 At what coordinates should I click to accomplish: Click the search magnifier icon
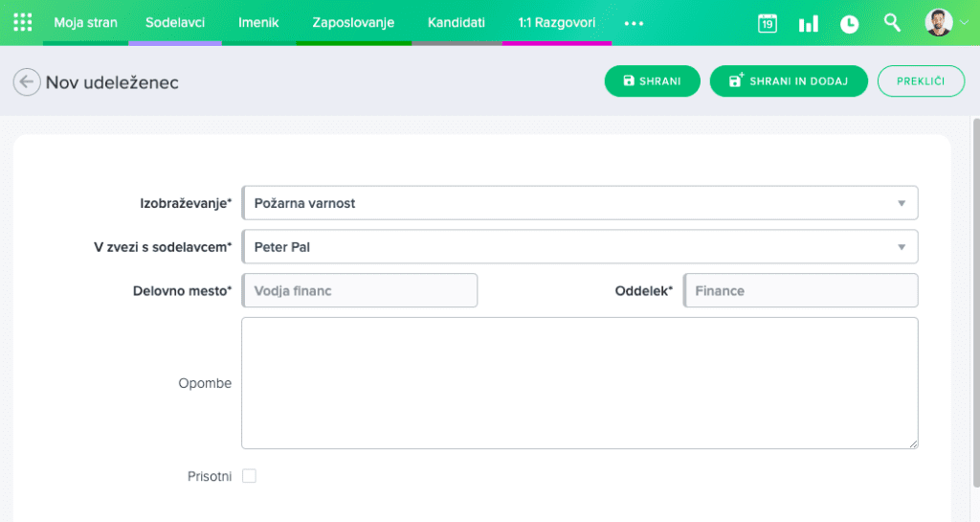[x=892, y=23]
